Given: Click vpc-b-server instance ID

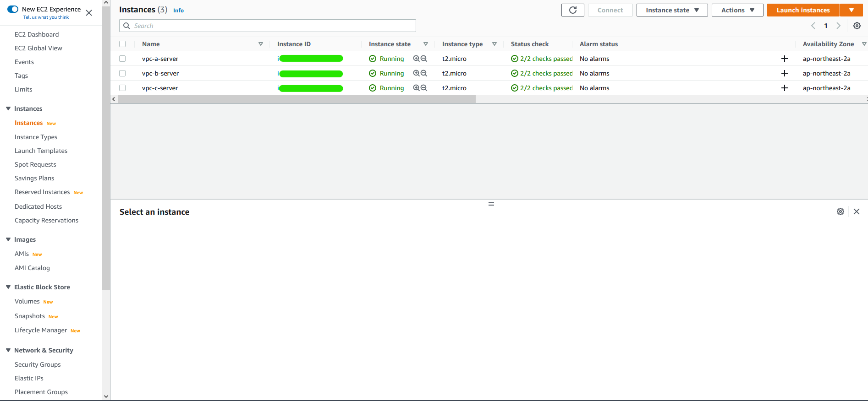Looking at the screenshot, I should (310, 73).
